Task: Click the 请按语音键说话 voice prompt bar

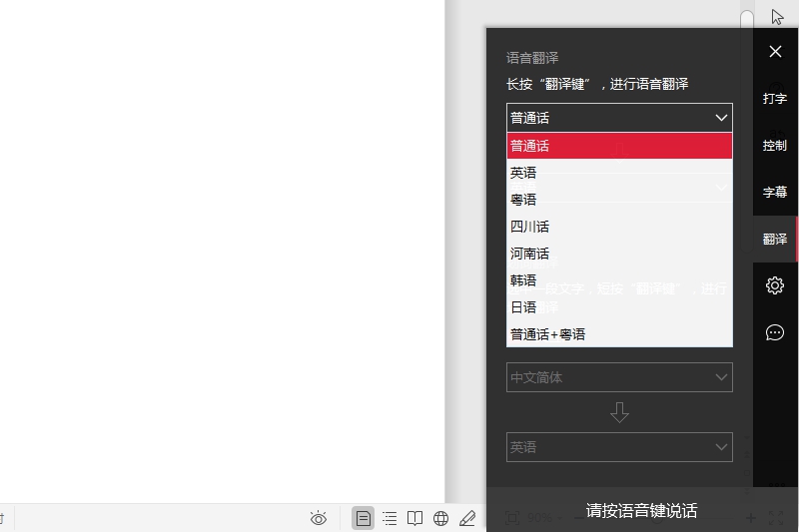Action: (641, 511)
